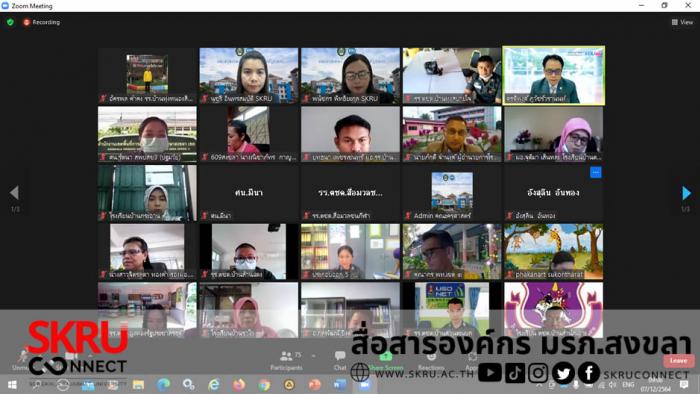Open the Recording indicator
This screenshot has height=394, width=700.
point(42,22)
